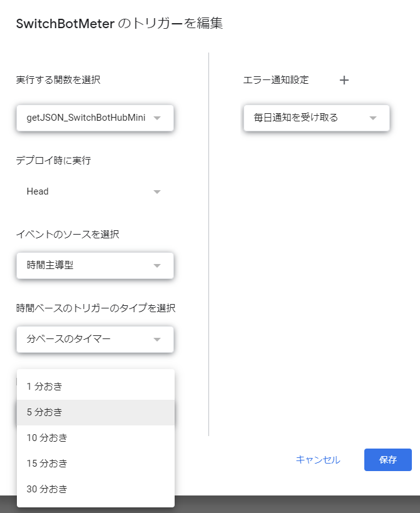
Task: Select 30 分おき interval option
Action: pyautogui.click(x=94, y=489)
